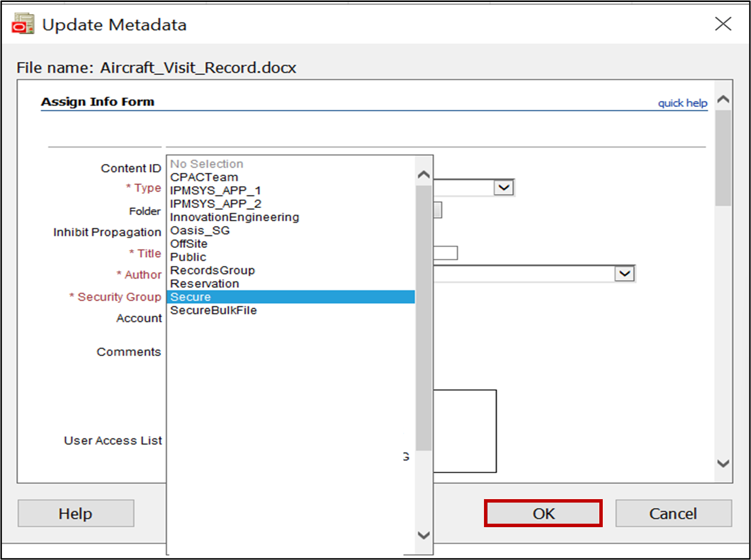Select OffSite security group option
This screenshot has width=751, height=560.
(189, 243)
